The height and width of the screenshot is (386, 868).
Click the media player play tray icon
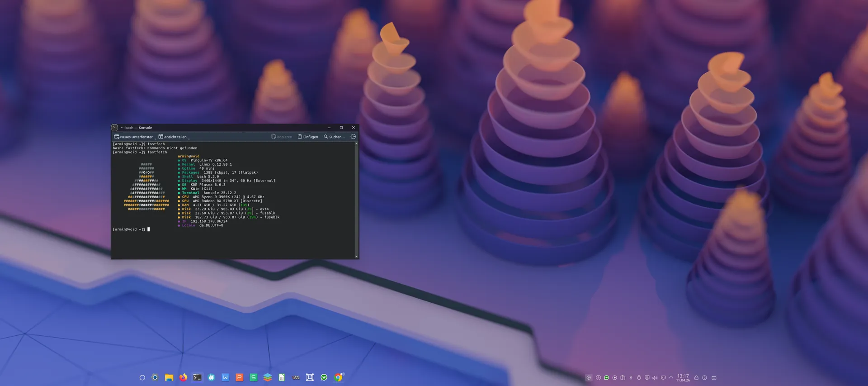tap(615, 377)
